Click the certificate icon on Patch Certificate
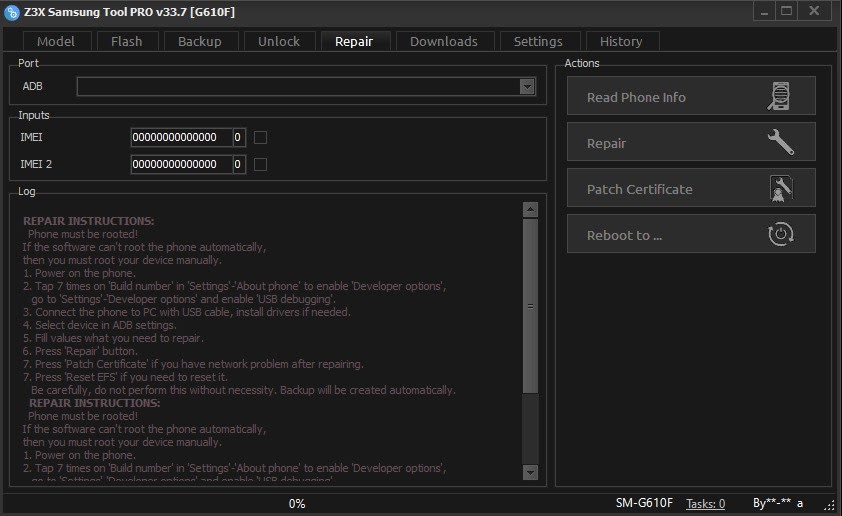The width and height of the screenshot is (842, 516). 781,188
